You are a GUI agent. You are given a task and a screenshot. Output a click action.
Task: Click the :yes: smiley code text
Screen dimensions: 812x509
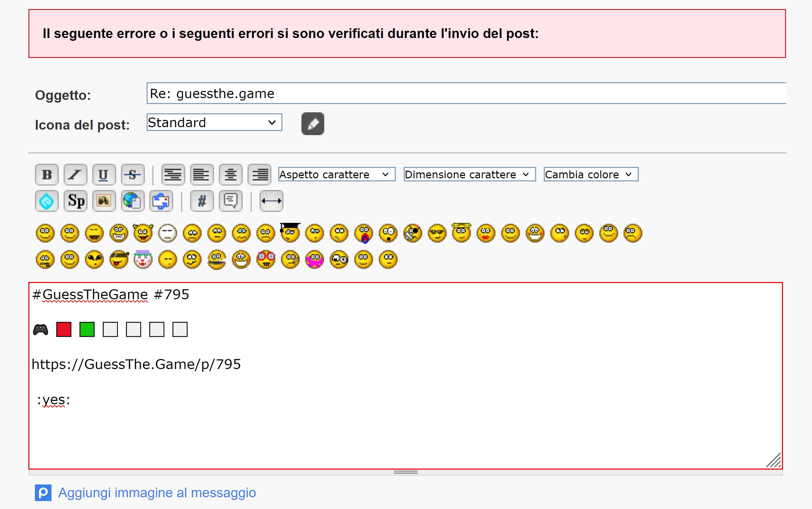[54, 400]
